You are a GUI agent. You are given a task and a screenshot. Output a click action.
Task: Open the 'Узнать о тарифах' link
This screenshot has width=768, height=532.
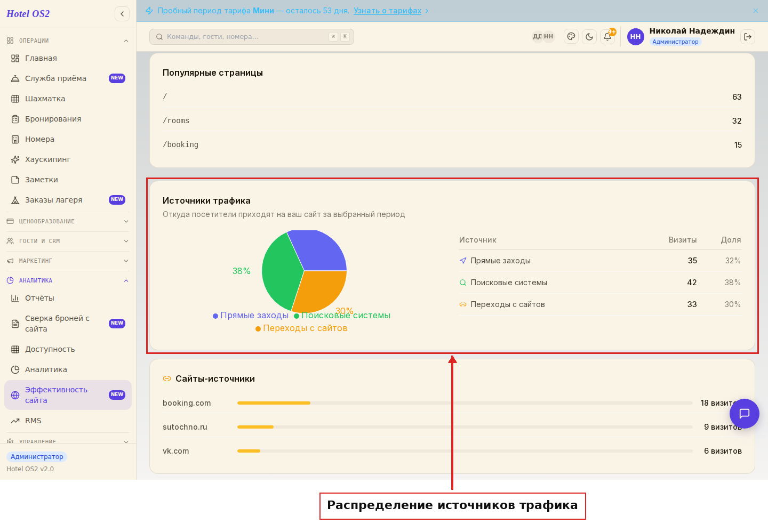(x=387, y=11)
